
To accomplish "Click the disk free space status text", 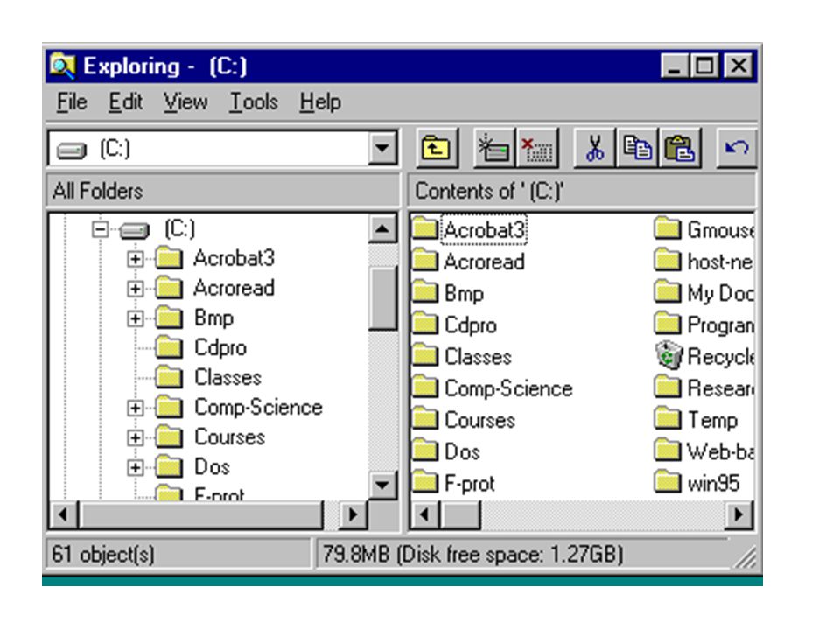I will [472, 554].
